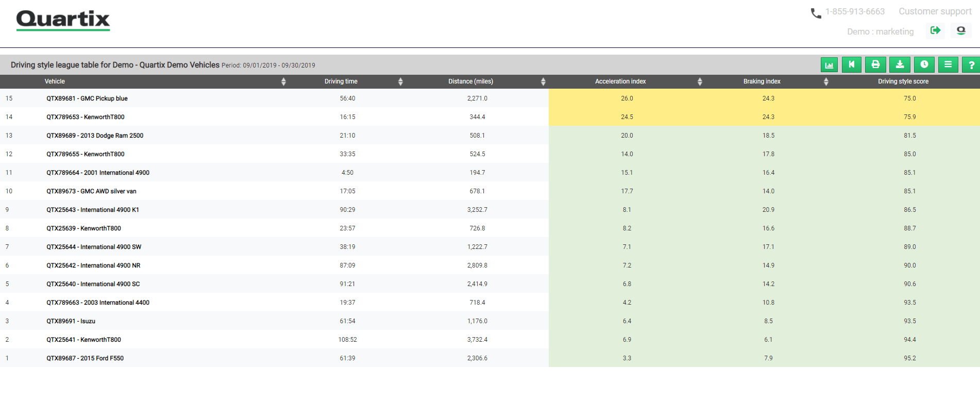The height and width of the screenshot is (400, 980).
Task: Click driving style score 95.2
Action: click(x=910, y=358)
